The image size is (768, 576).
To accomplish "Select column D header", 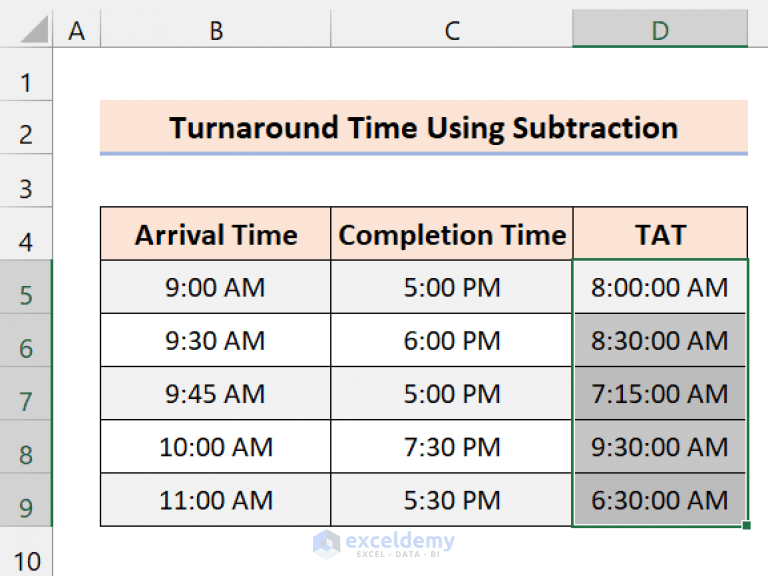I will (660, 29).
